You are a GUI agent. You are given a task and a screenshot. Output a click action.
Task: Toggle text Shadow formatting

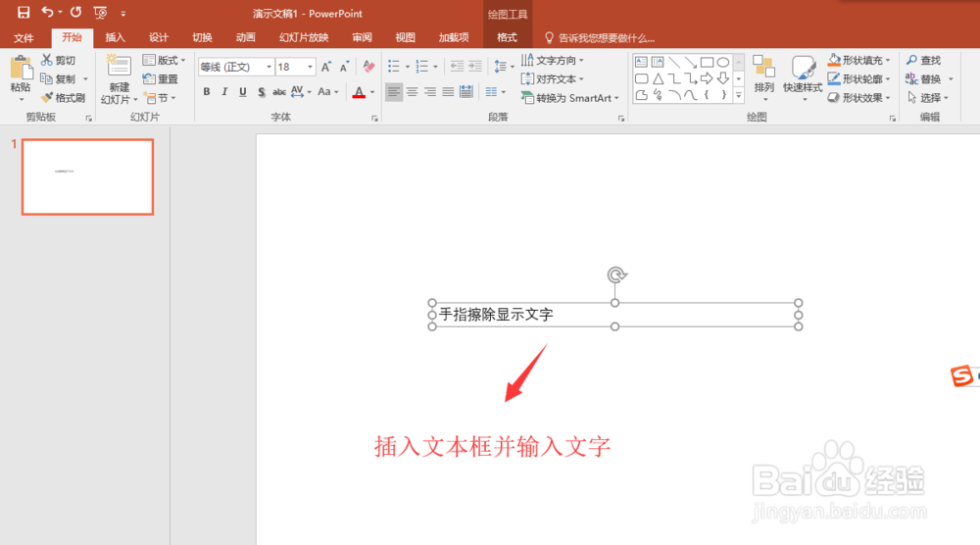(262, 92)
